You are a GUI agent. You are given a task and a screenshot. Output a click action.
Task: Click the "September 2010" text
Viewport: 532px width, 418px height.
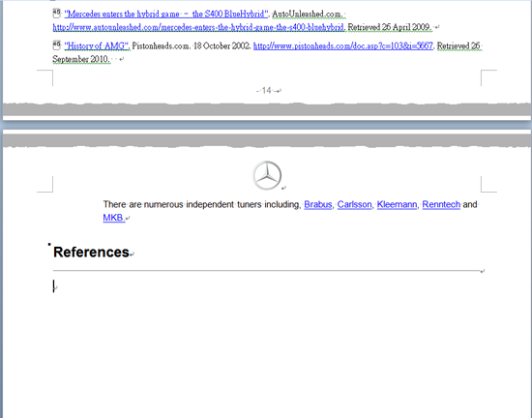click(80, 59)
